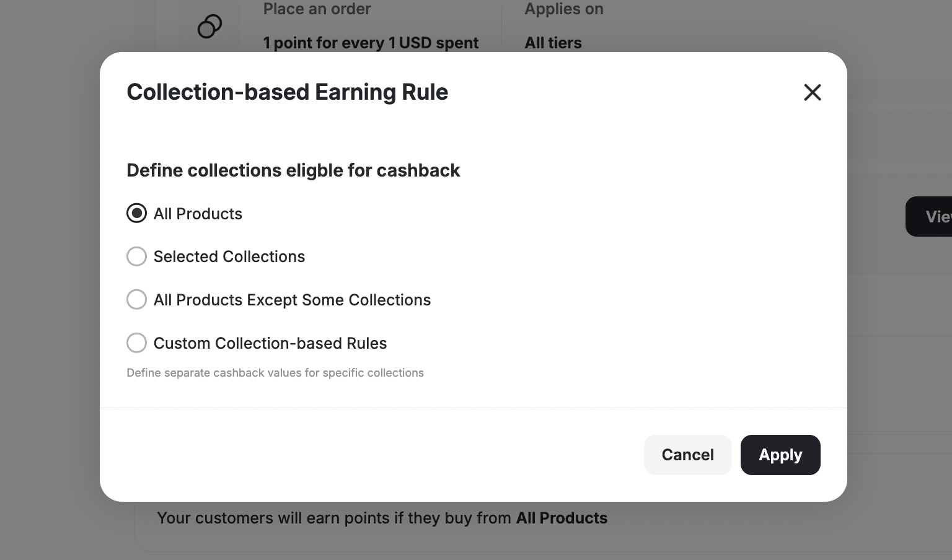Viewport: 952px width, 560px height.
Task: Enable All Products Except Some Collections
Action: (x=136, y=299)
